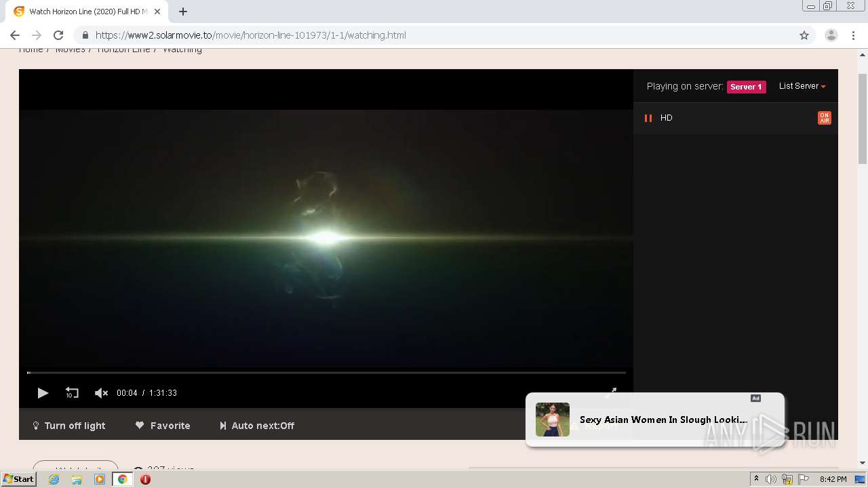The height and width of the screenshot is (488, 868).
Task: Rewind video 10 seconds
Action: pos(72,393)
